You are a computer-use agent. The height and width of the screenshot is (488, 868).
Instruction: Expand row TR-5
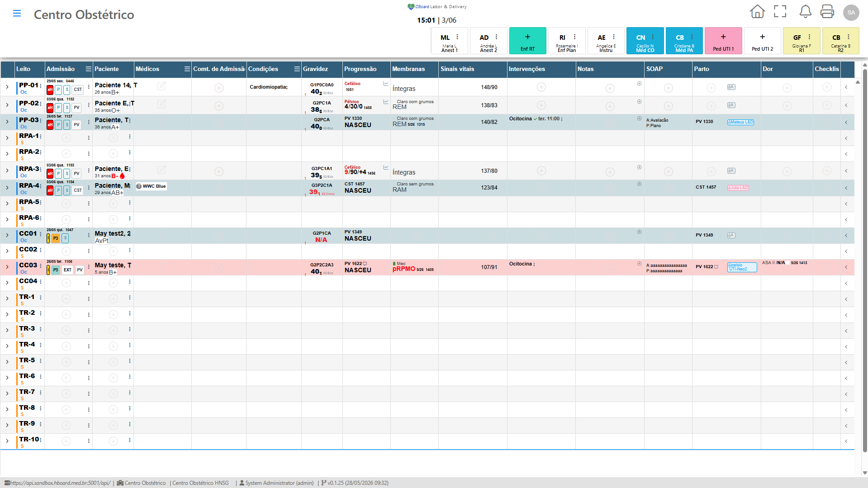[x=7, y=362]
